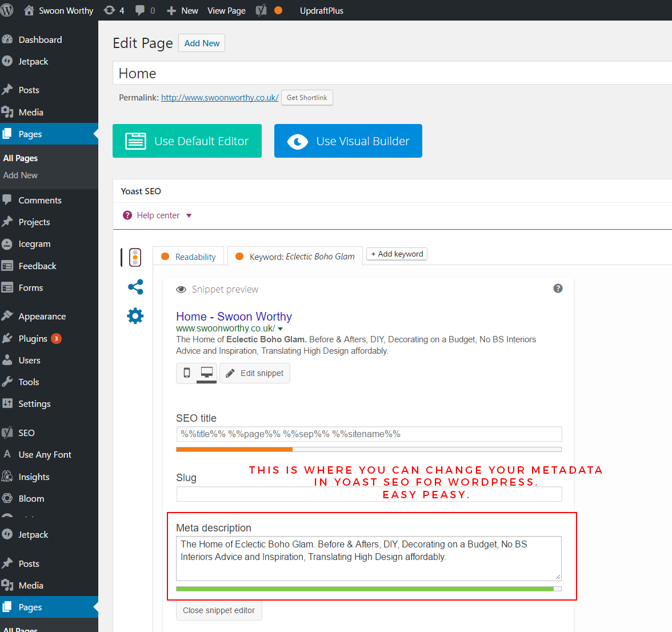
Task: Open the updates icon showing 4 updates
Action: 114,10
